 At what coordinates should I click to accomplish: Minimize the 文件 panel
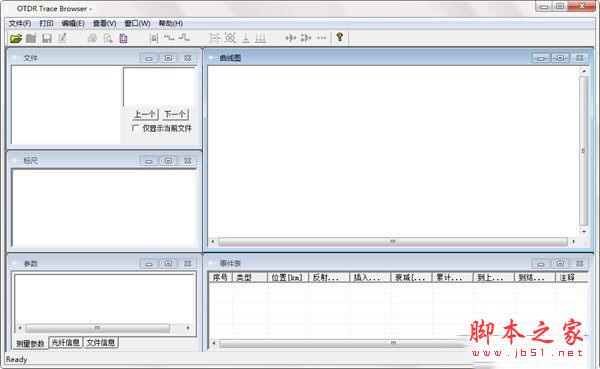[x=149, y=58]
